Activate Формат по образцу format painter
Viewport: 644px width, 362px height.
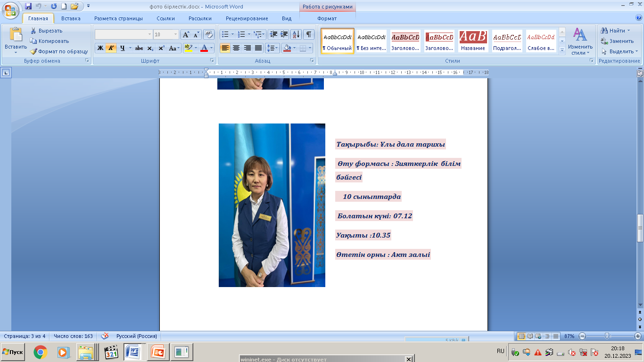pyautogui.click(x=59, y=51)
